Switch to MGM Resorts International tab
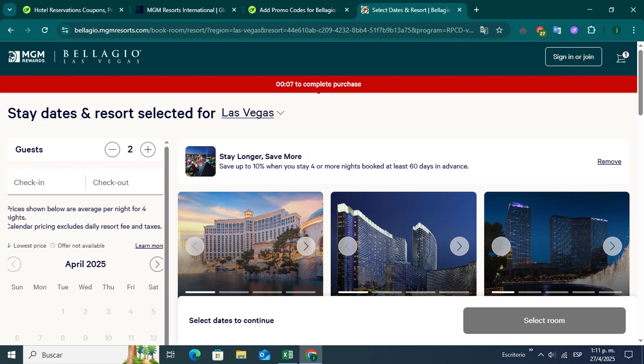The width and height of the screenshot is (644, 364). click(x=186, y=10)
